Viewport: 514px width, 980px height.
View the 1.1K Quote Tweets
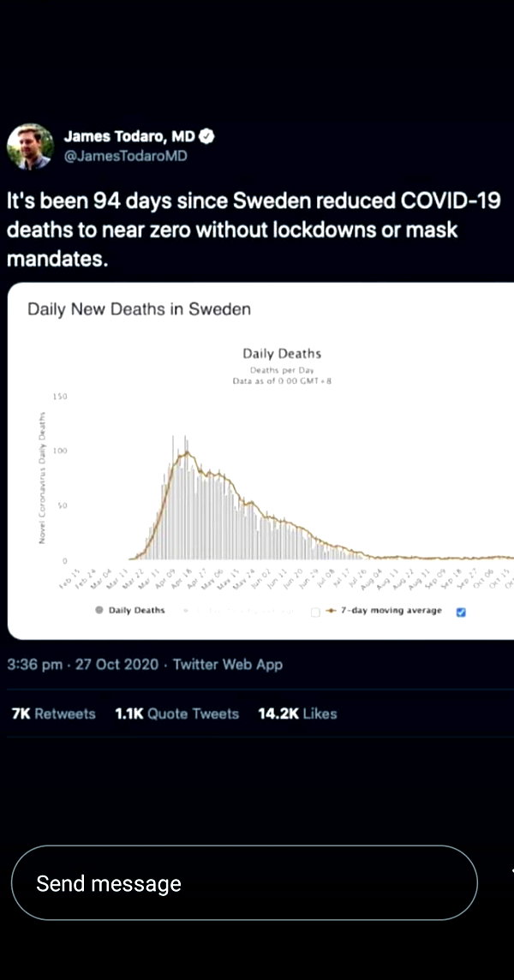177,714
